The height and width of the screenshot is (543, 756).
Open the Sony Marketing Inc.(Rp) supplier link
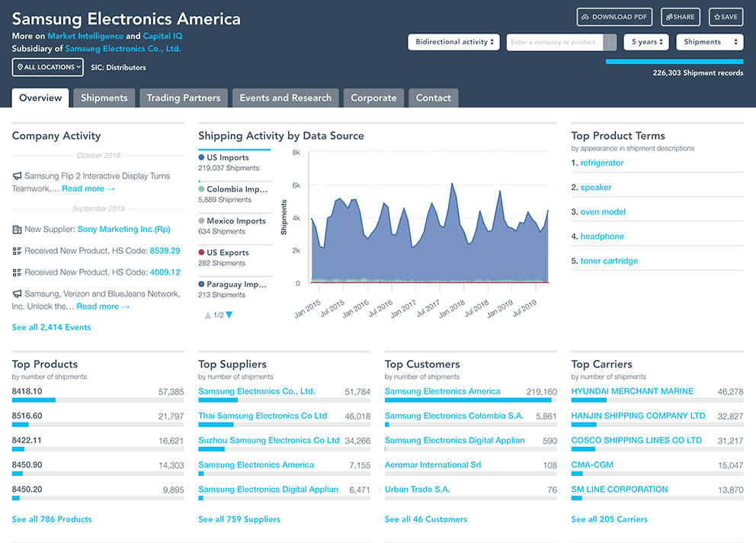click(x=124, y=230)
